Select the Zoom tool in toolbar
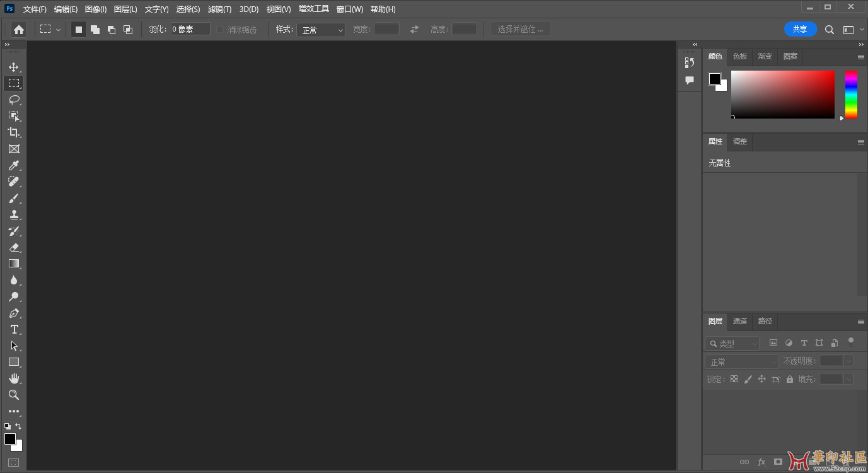The image size is (868, 473). tap(14, 395)
